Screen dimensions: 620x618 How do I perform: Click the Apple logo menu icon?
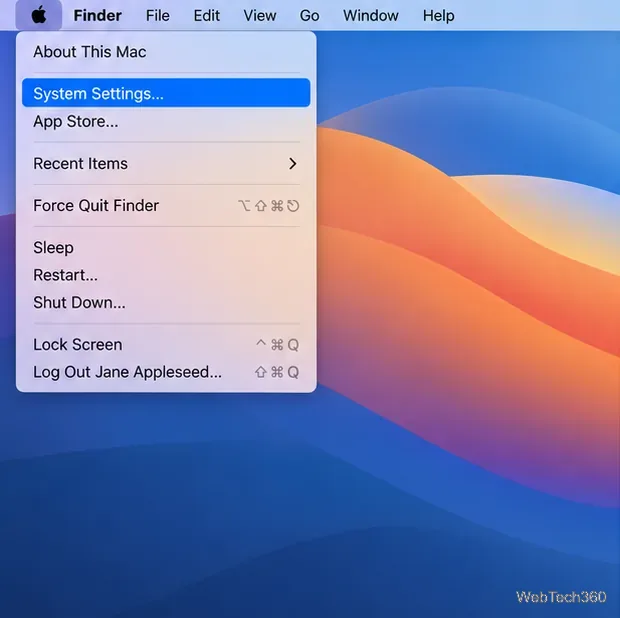(x=39, y=15)
